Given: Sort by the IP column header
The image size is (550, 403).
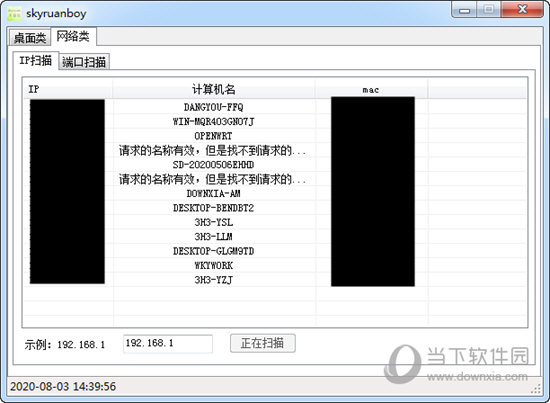Looking at the screenshot, I should tap(68, 89).
